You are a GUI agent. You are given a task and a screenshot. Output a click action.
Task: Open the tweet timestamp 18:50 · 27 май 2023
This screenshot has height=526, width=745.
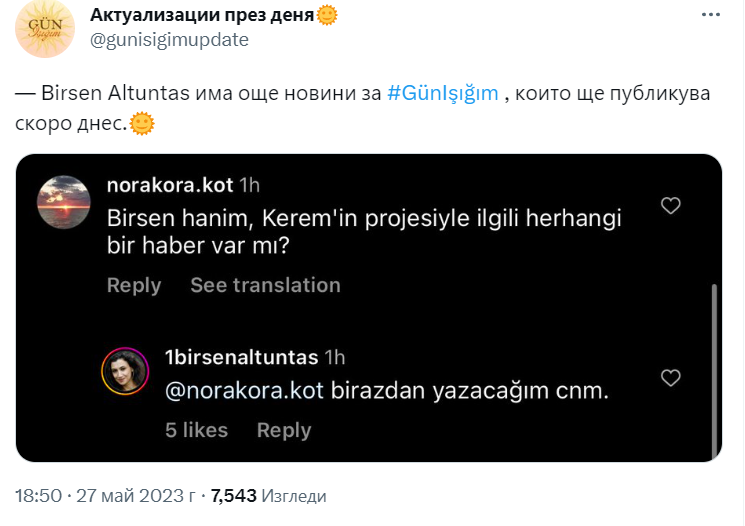click(x=105, y=495)
